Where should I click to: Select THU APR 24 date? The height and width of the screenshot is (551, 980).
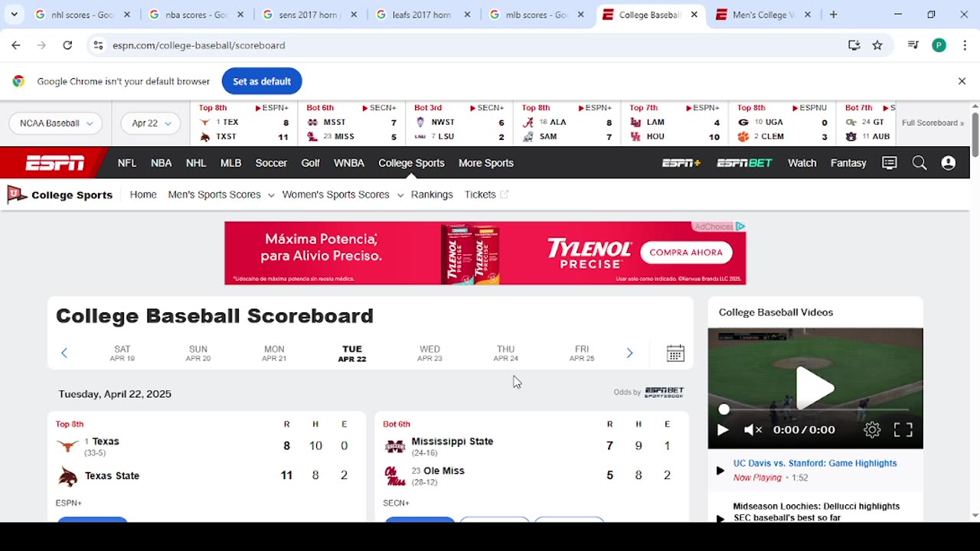coord(505,353)
